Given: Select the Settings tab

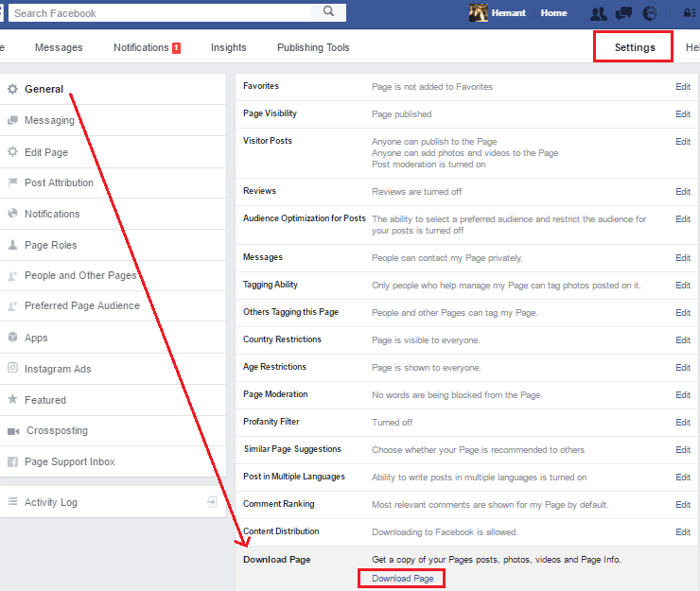Looking at the screenshot, I should [635, 47].
